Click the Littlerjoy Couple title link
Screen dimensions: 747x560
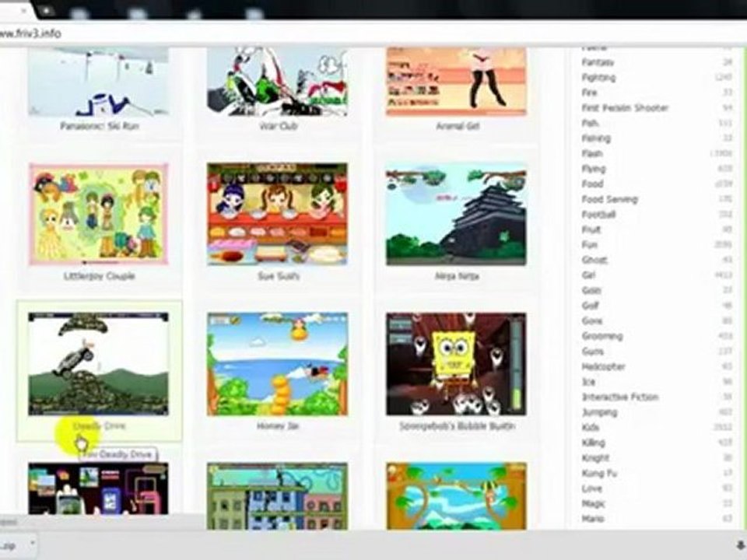click(99, 275)
